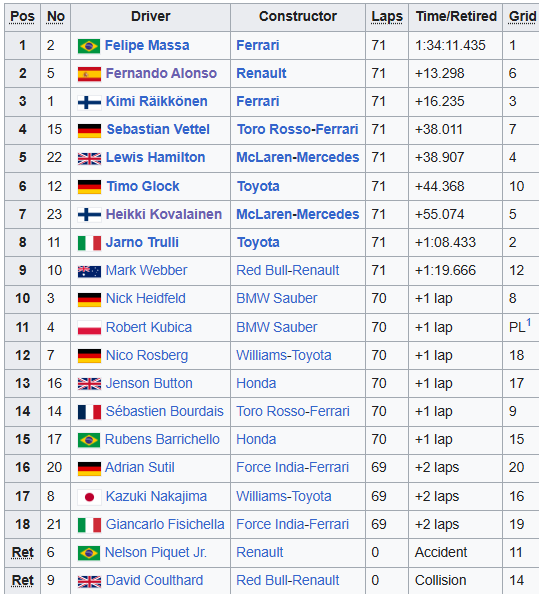Open footnote 1 next to PL in Grid
This screenshot has height=594, width=539.
click(x=529, y=323)
